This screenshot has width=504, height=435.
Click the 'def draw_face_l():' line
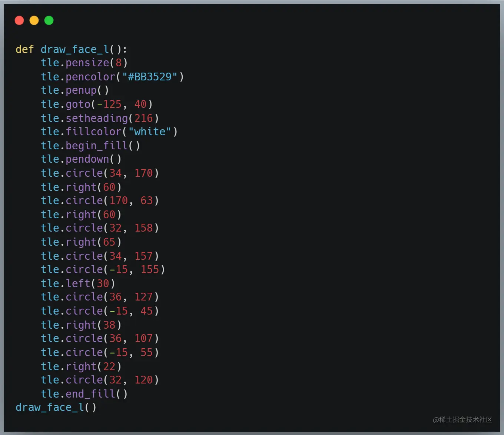(x=72, y=49)
